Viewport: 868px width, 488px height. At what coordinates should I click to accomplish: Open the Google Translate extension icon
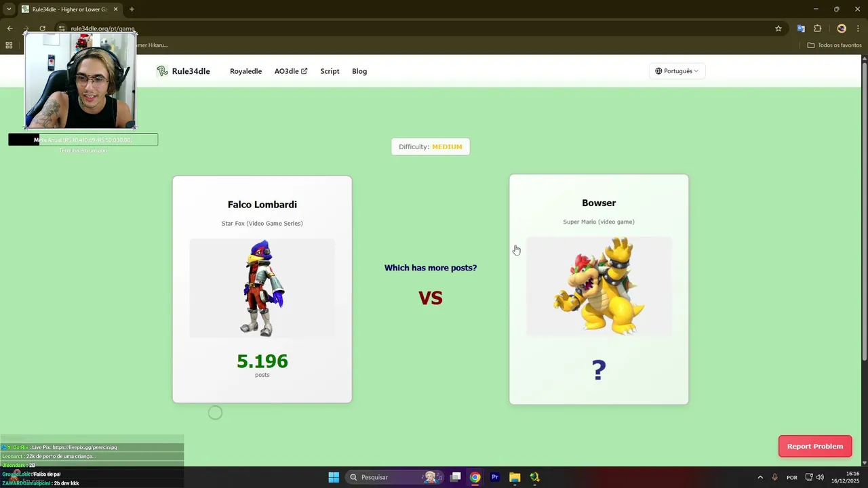point(801,28)
